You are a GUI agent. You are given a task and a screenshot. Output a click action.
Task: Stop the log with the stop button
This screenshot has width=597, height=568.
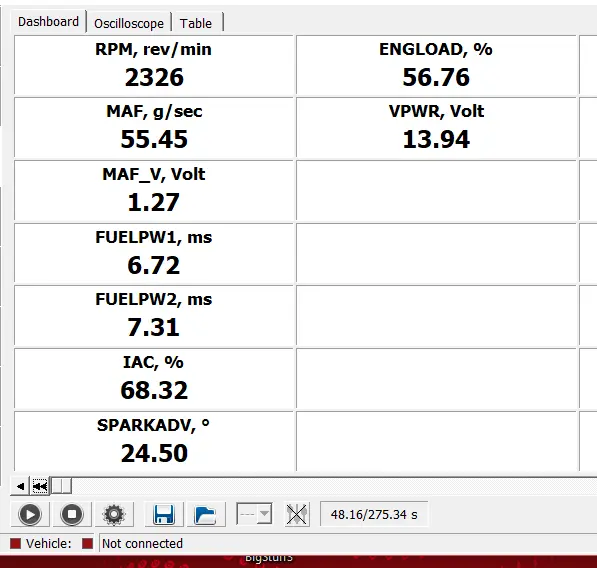pos(72,514)
